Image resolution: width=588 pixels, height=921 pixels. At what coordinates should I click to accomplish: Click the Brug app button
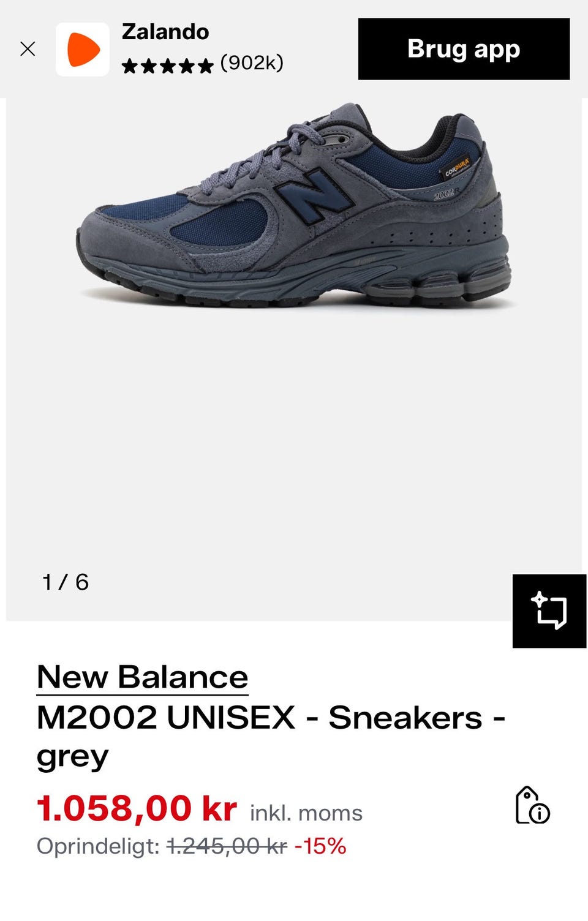coord(464,49)
